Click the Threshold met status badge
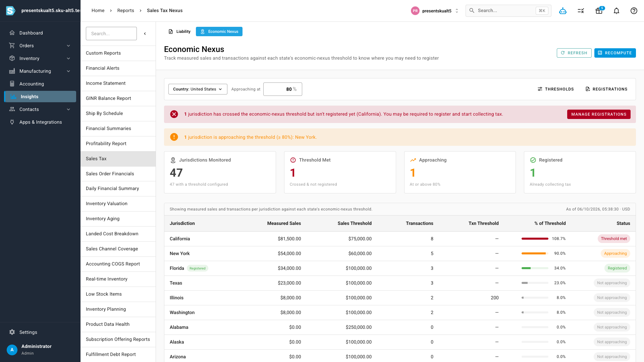This screenshot has height=362, width=644. [614, 239]
